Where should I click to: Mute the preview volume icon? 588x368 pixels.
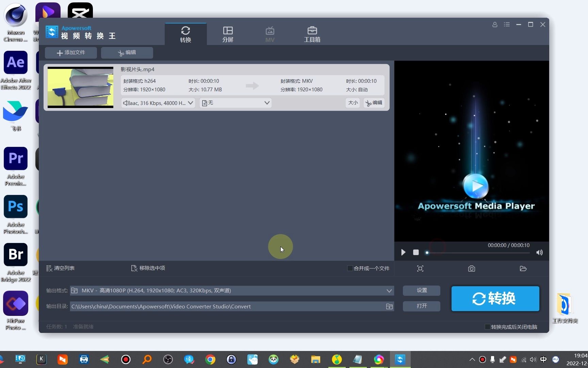tap(539, 252)
